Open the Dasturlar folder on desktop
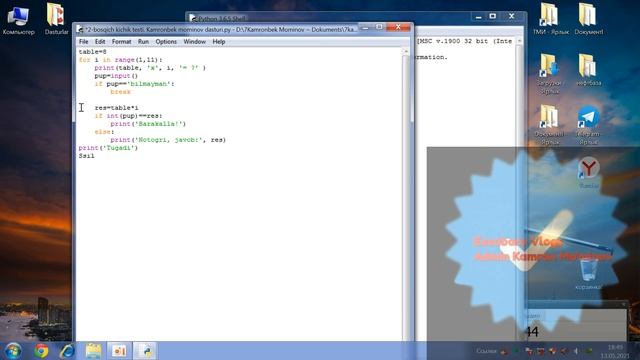640x360 pixels. tap(56, 20)
